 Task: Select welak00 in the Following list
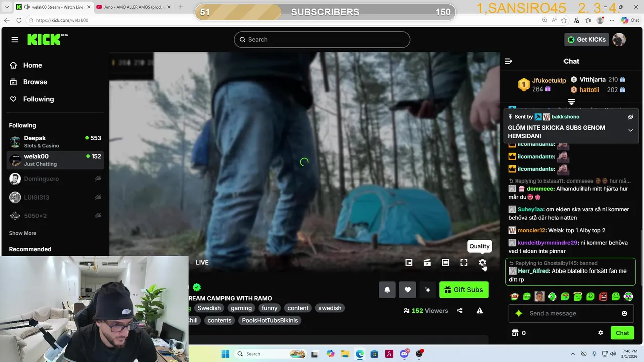tap(55, 160)
